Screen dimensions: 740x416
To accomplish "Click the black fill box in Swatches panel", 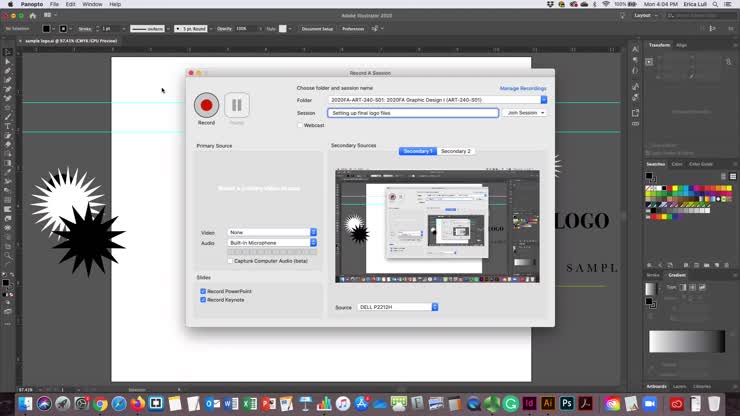I will (x=649, y=176).
